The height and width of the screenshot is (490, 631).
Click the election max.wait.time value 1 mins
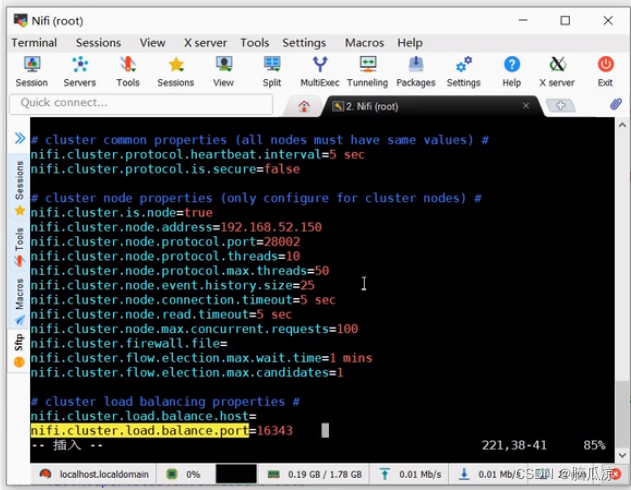click(x=351, y=358)
